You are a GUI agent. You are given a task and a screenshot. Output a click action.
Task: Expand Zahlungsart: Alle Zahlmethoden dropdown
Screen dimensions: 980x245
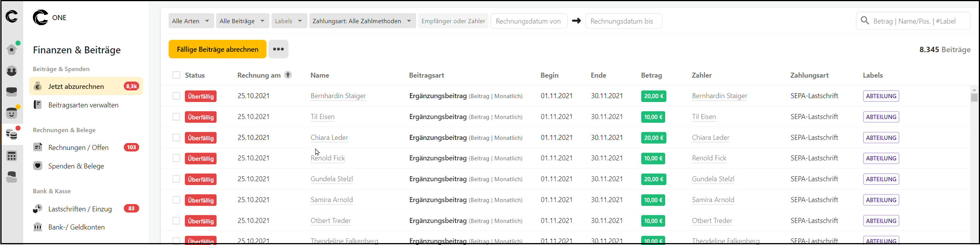click(362, 21)
